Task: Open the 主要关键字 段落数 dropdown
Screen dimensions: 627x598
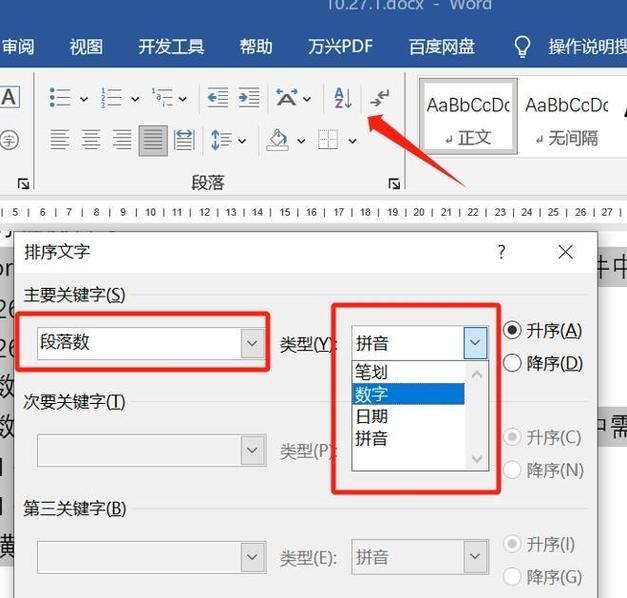Action: pos(252,343)
